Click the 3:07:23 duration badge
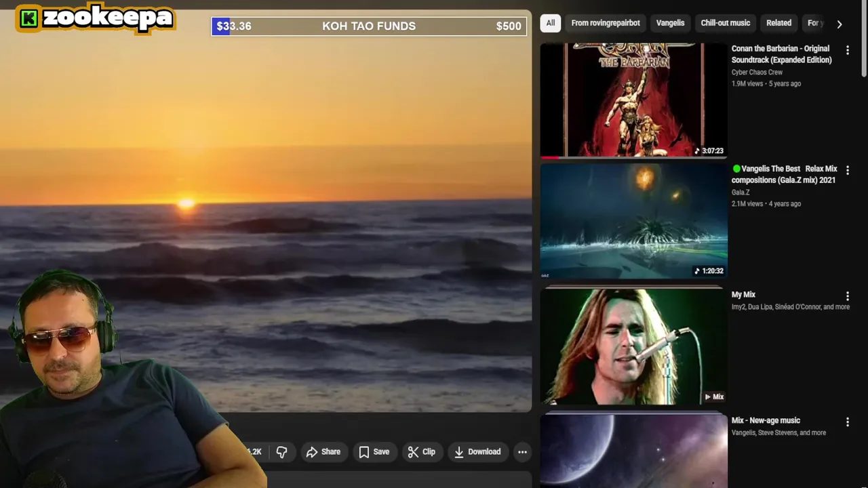 709,150
